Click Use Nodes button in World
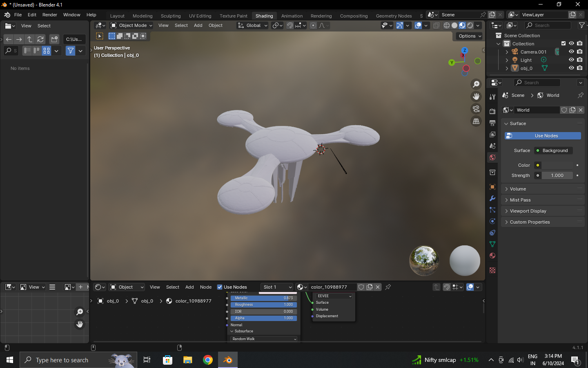 tap(543, 136)
